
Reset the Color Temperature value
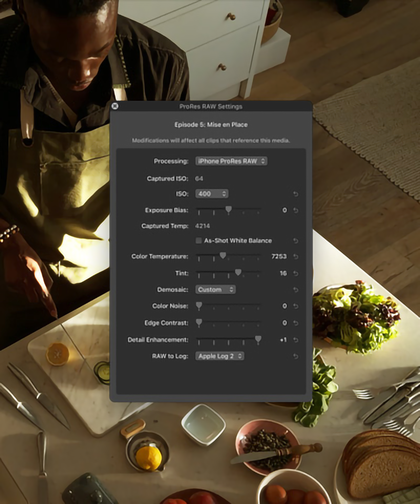(296, 257)
